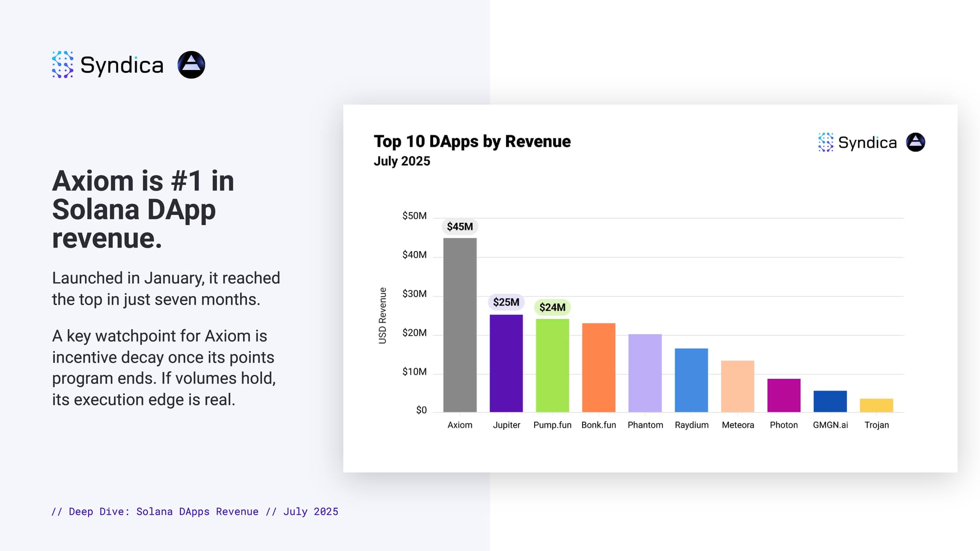The height and width of the screenshot is (551, 980).
Task: Click the blue Raydium bar
Action: pos(691,380)
